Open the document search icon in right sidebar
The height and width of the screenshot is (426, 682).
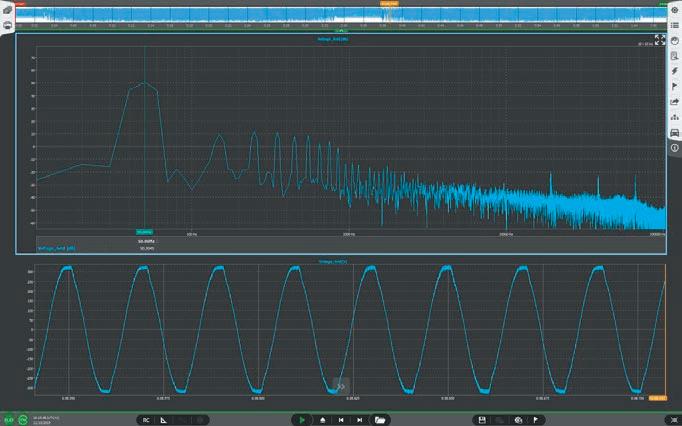click(x=675, y=56)
